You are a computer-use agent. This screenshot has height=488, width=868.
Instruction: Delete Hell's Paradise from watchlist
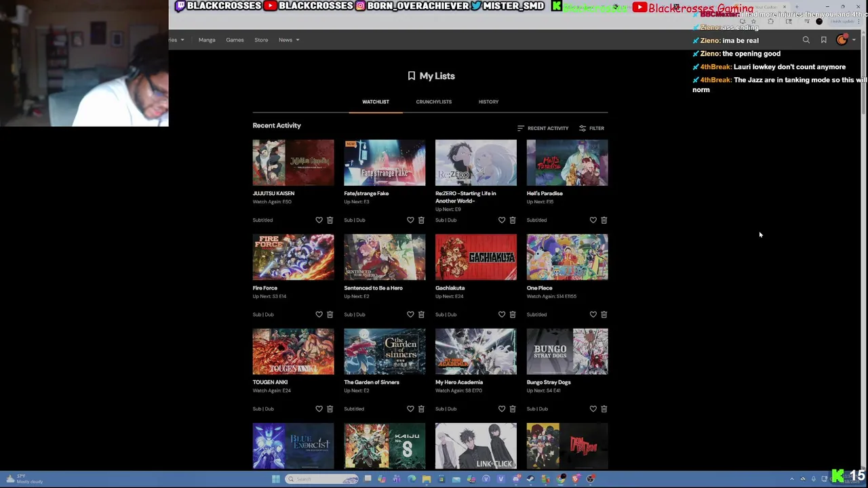(x=604, y=220)
